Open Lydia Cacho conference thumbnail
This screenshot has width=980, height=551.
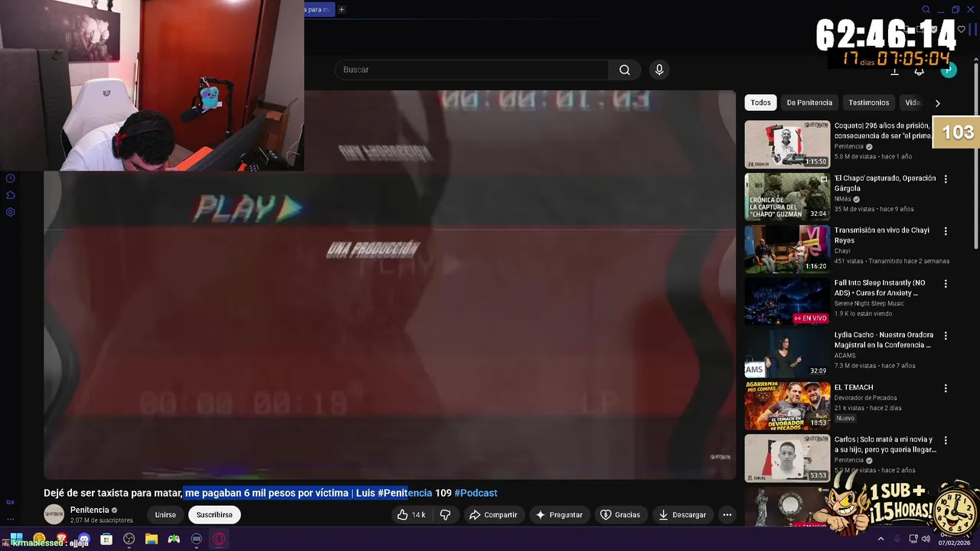[787, 353]
